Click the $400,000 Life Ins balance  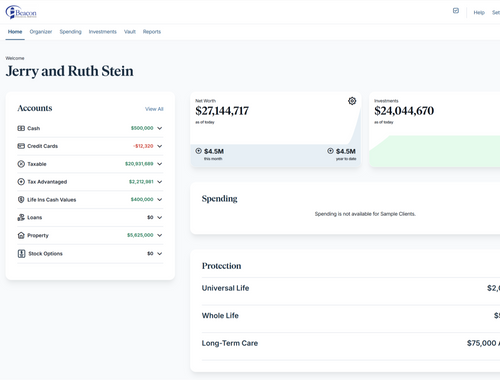[142, 199]
